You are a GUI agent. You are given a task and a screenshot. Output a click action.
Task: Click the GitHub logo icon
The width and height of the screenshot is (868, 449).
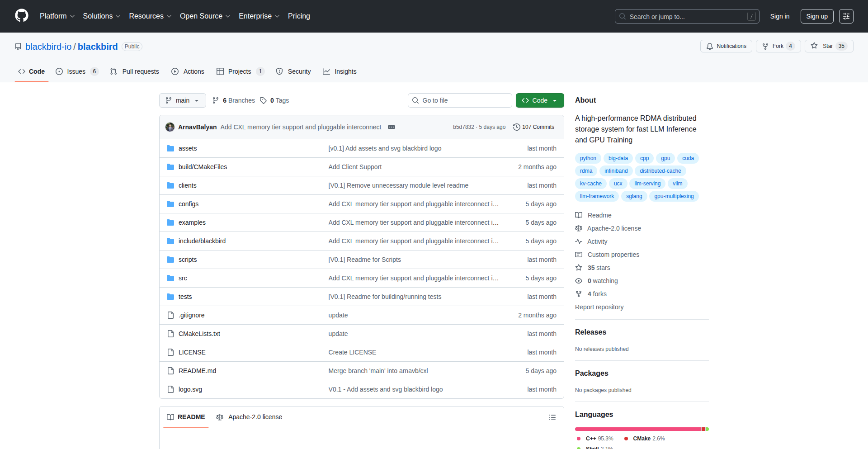[x=22, y=16]
